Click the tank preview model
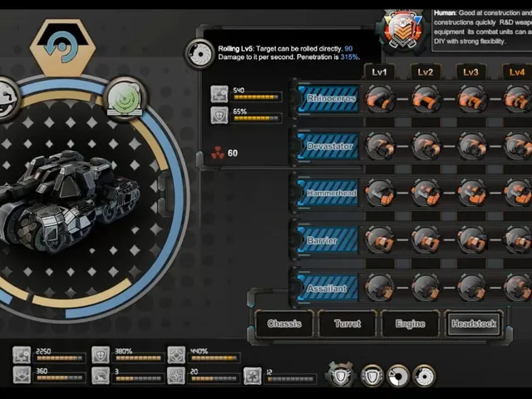532x399 pixels. tap(70, 200)
